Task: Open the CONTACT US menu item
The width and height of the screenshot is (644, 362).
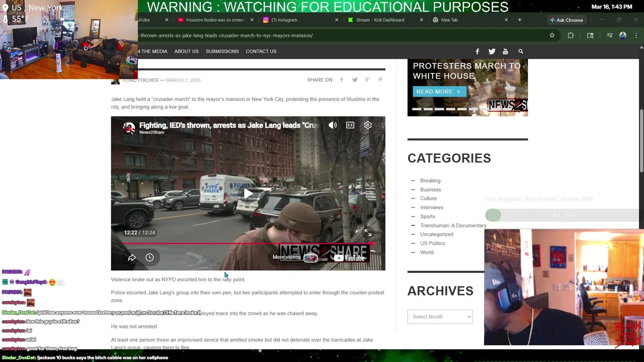Action: click(261, 51)
